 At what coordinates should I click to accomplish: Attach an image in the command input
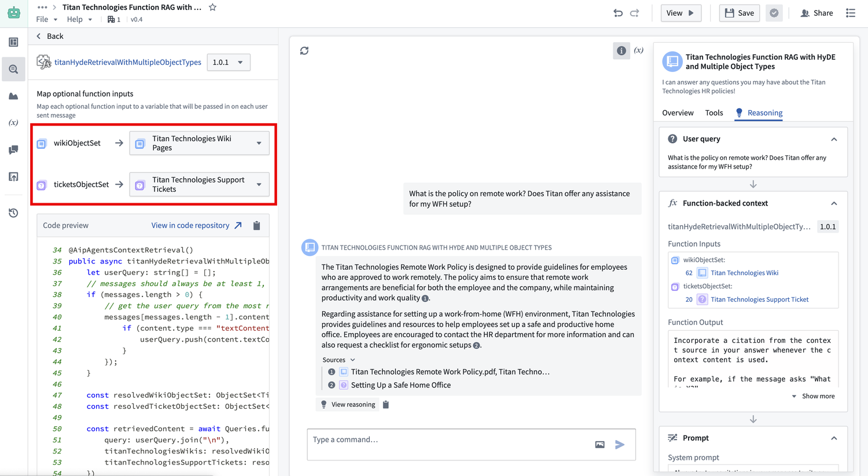coord(599,444)
